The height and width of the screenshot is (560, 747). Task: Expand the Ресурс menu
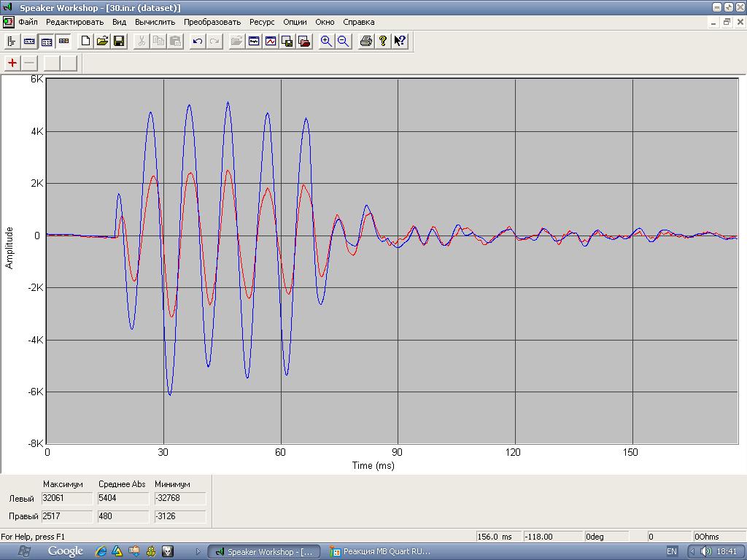(x=262, y=22)
